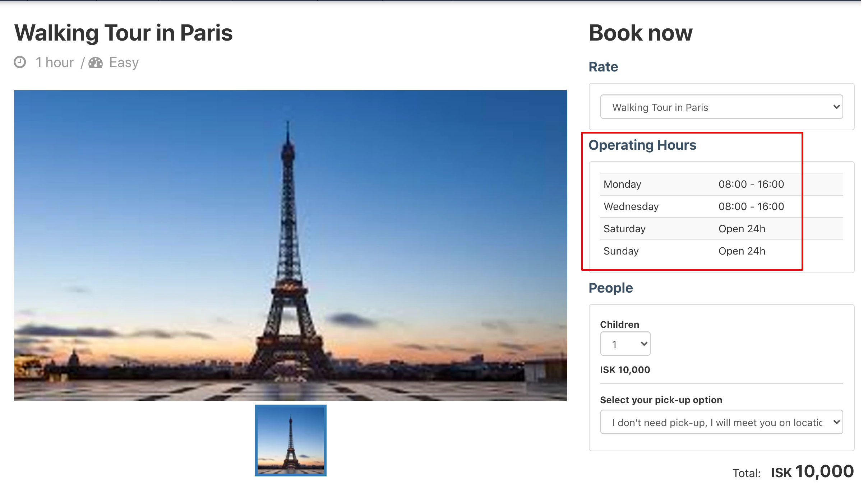Open the Rate dropdown showing Walking Tour in Paris

coord(721,107)
